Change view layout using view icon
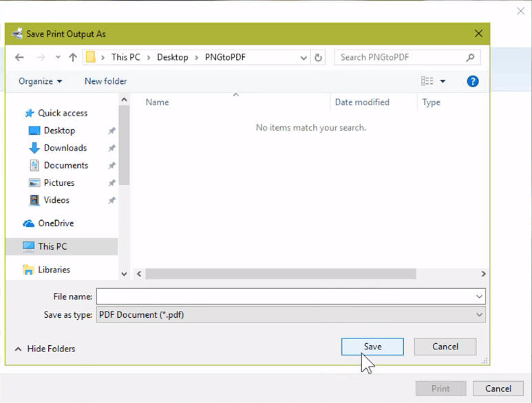Viewport: 532px width, 403px height. (x=427, y=81)
